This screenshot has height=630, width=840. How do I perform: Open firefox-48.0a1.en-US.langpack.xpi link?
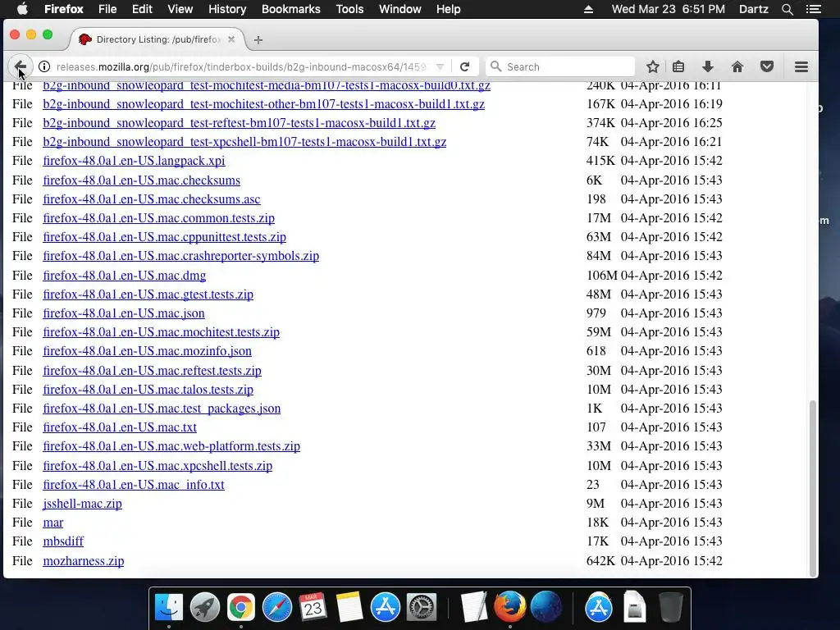(134, 161)
